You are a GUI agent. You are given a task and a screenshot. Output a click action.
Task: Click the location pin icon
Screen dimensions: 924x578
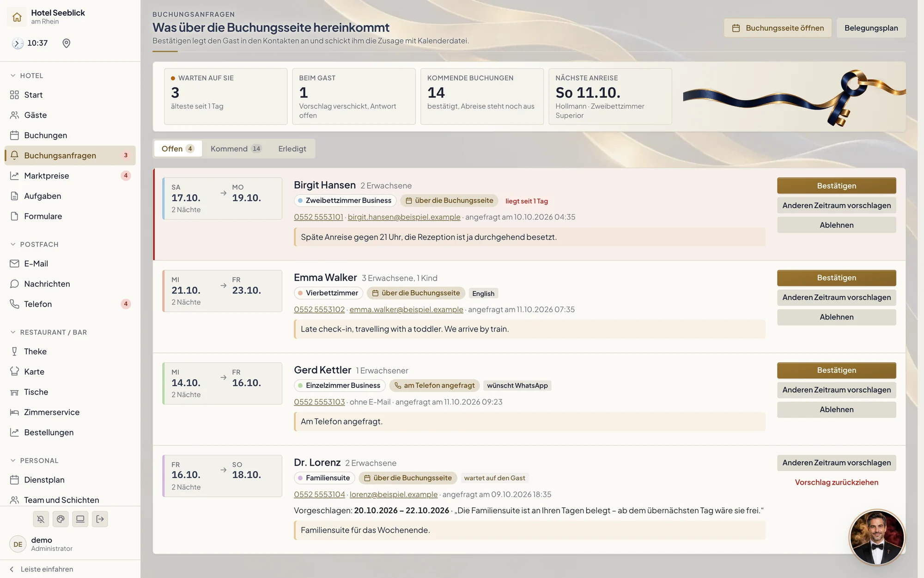coord(67,43)
